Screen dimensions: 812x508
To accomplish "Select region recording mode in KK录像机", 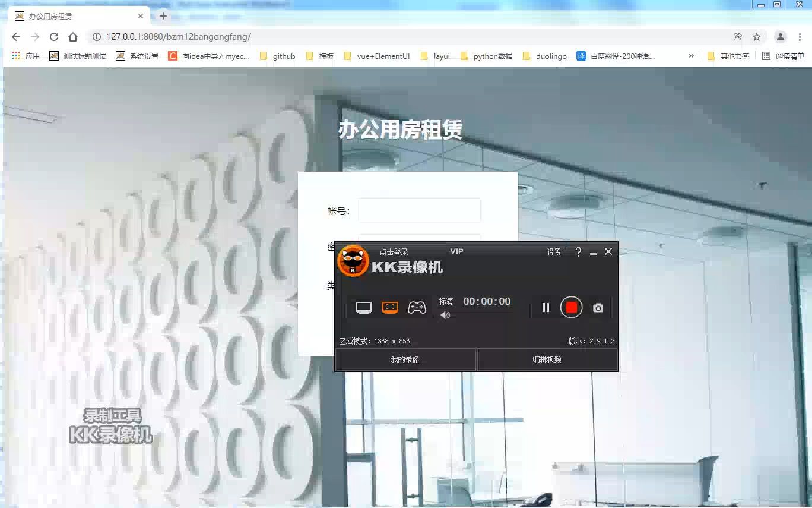I will (390, 307).
